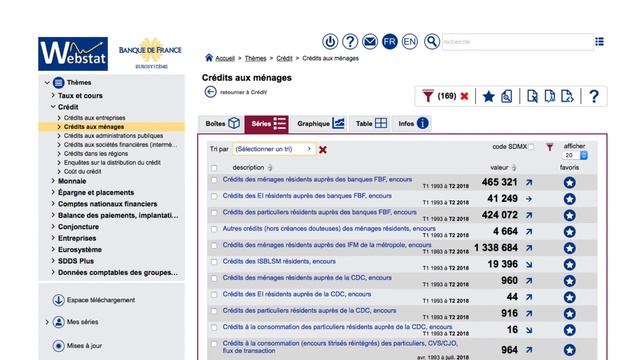Image resolution: width=640 pixels, height=360 pixels.
Task: Clear sort with red X next to Tri par
Action: pyautogui.click(x=322, y=150)
